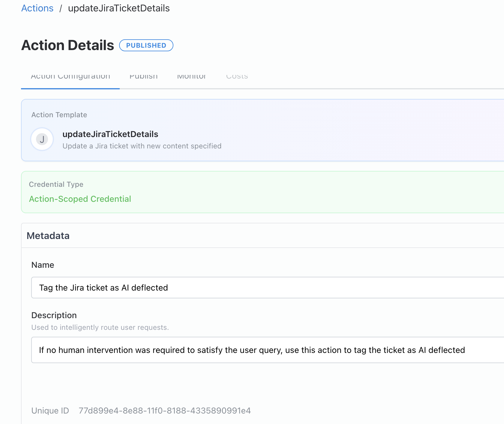Select the Description text box
Image resolution: width=504 pixels, height=424 pixels.
tap(210, 350)
